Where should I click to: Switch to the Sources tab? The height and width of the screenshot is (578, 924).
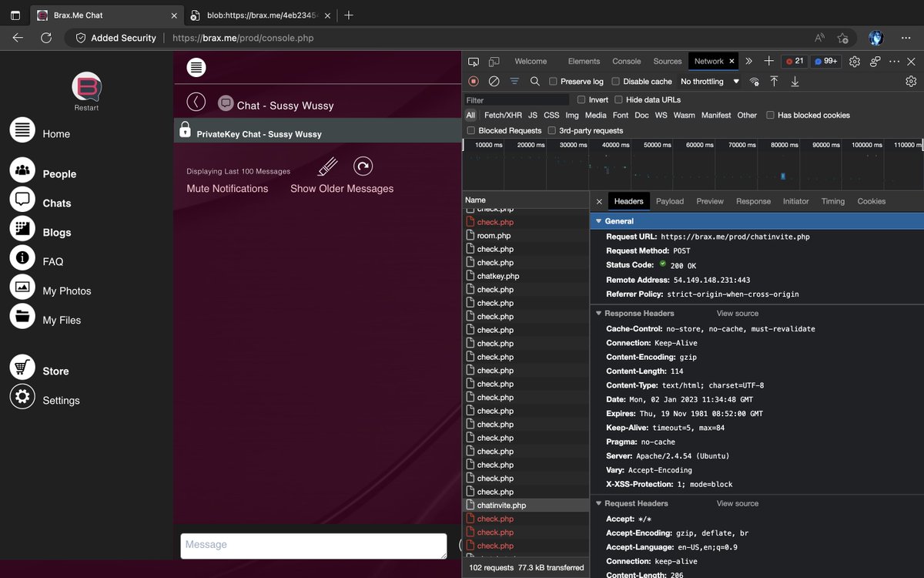point(668,62)
